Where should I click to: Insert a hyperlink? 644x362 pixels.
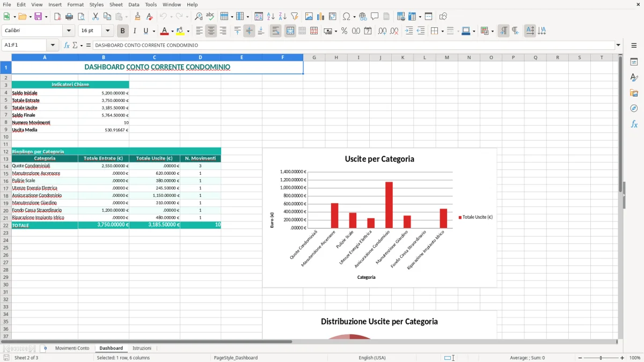pyautogui.click(x=363, y=17)
